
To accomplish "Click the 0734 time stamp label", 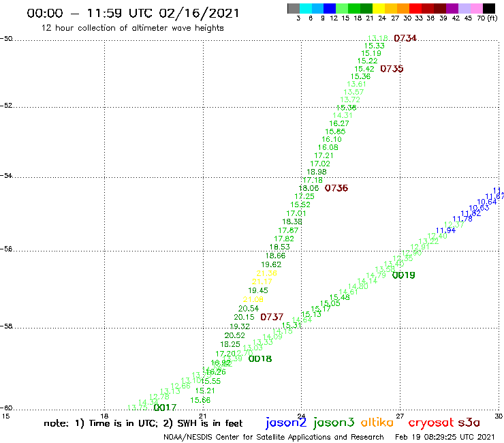I will pyautogui.click(x=405, y=38).
